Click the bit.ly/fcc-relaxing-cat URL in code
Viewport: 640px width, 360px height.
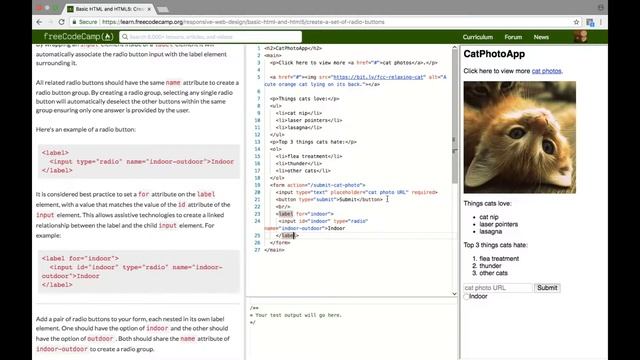point(378,77)
